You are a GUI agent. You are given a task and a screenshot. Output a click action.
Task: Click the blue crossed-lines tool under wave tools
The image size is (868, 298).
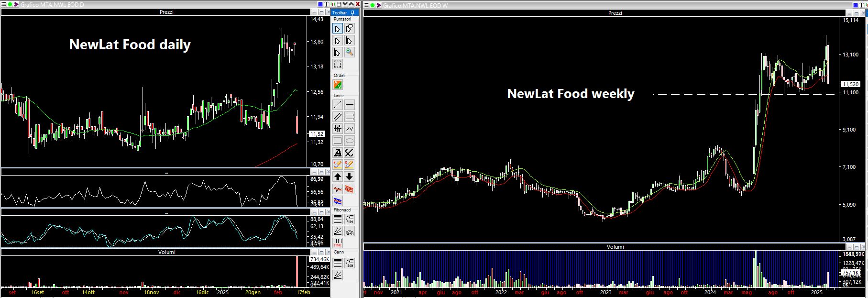click(338, 200)
